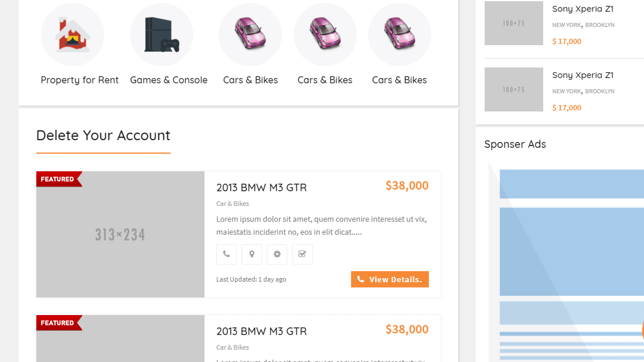Select the rightmost Cars & Bikes car icon
This screenshot has width=644, height=362.
(x=400, y=35)
